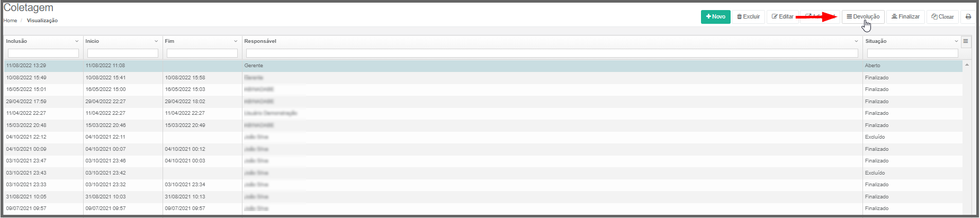980x218 pixels.
Task: Click the Novo button
Action: point(715,17)
